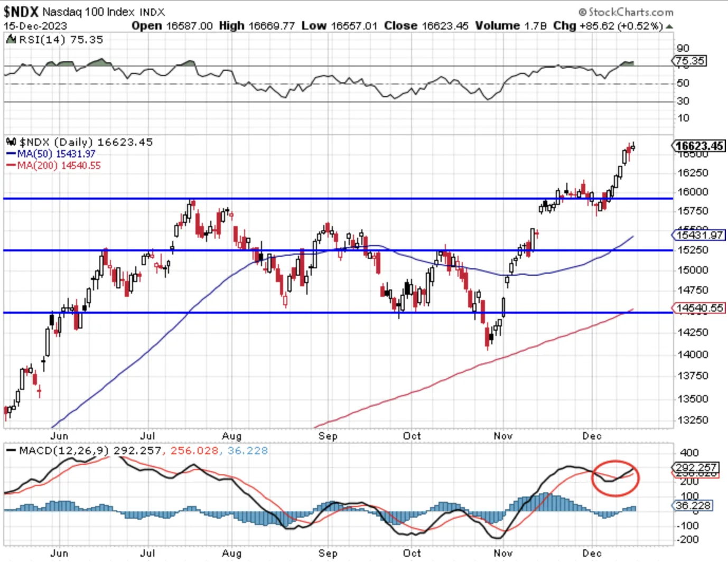Viewport: 728px width, 562px height.
Task: Click the 14540.55 MA(200) axis label
Action: pyautogui.click(x=698, y=307)
